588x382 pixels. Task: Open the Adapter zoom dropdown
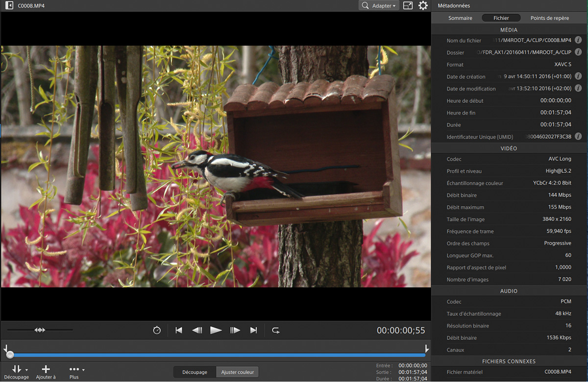[x=378, y=6]
